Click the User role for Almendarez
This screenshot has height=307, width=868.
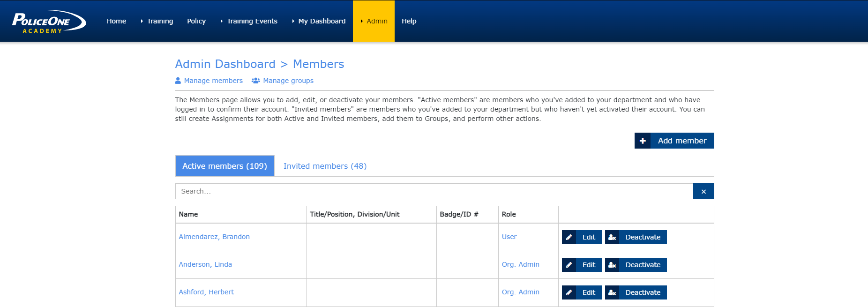[x=509, y=237]
